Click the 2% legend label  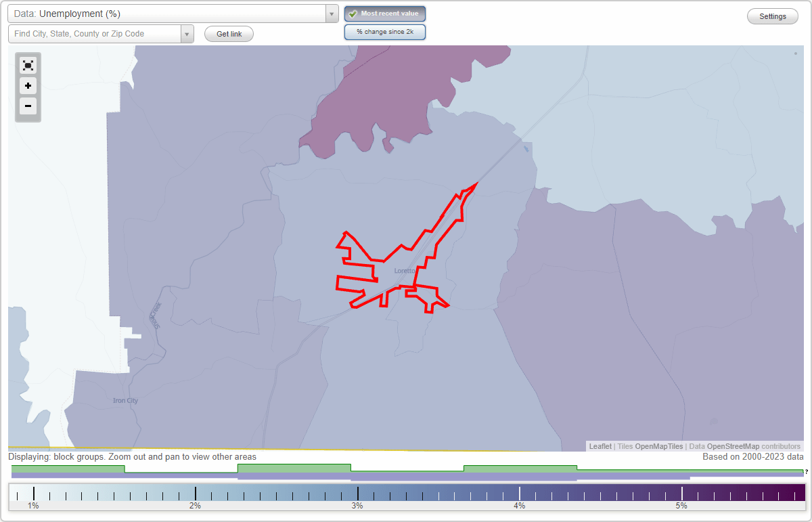195,506
